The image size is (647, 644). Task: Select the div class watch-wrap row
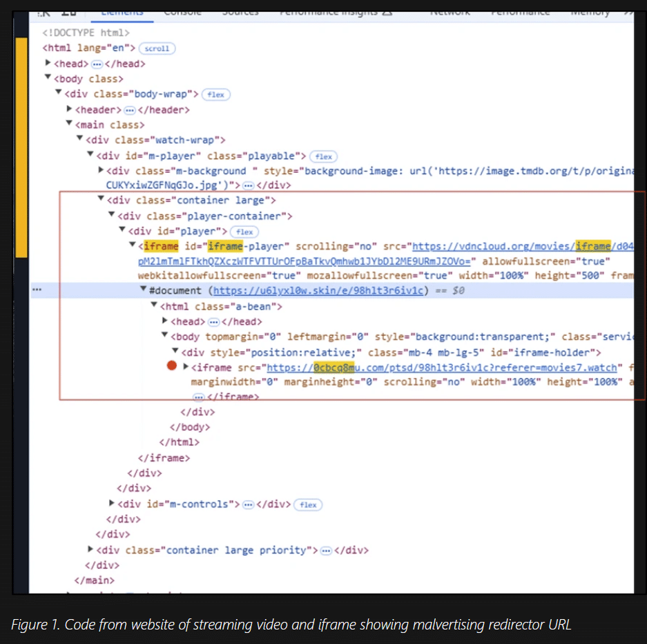point(331,140)
